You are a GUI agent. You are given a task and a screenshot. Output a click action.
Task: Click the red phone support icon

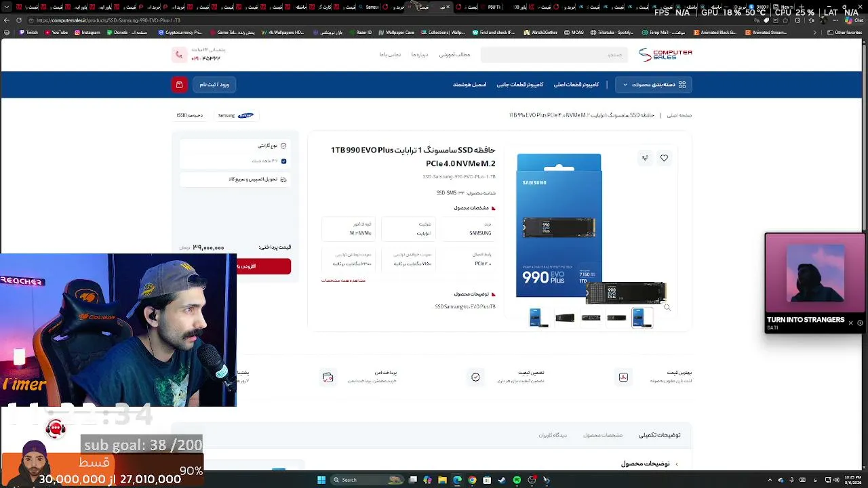coord(179,55)
